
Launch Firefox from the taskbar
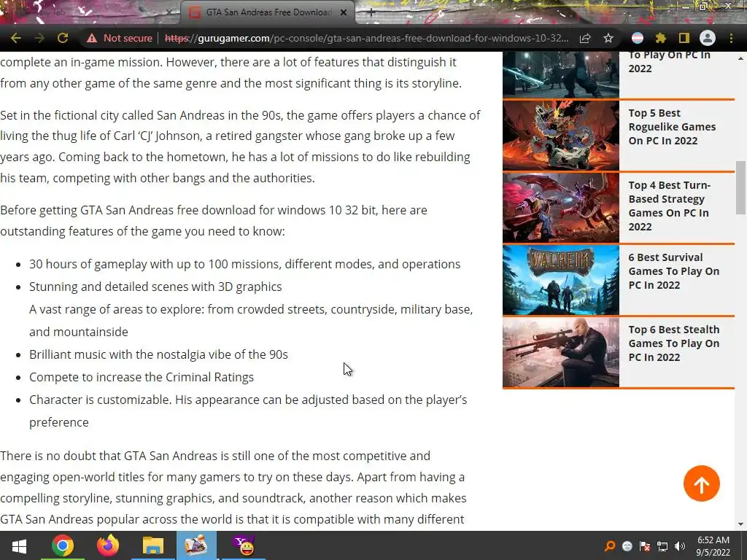[x=108, y=545]
